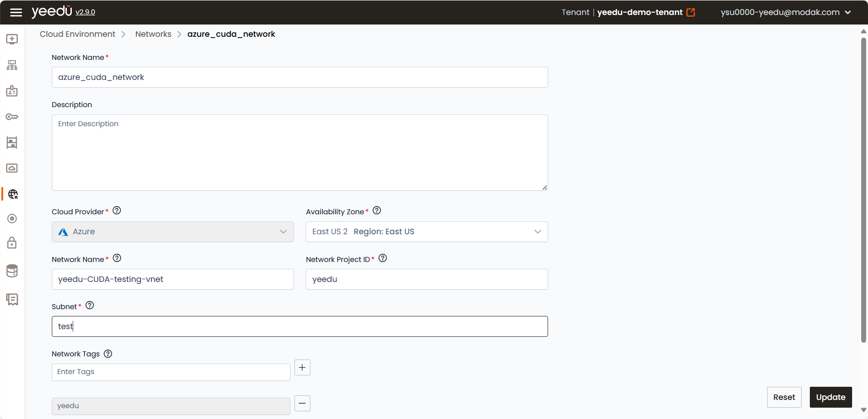
Task: Show Network Name help tooltip
Action: pyautogui.click(x=117, y=258)
